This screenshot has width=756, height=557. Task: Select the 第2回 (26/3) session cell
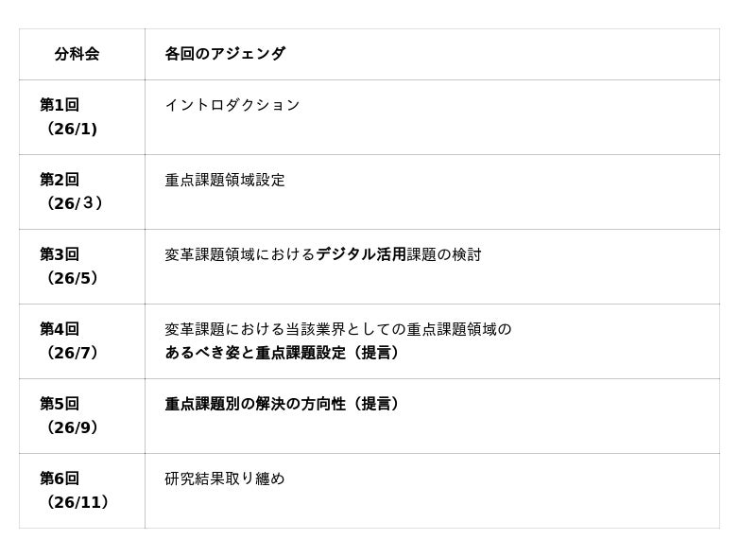coord(81,191)
